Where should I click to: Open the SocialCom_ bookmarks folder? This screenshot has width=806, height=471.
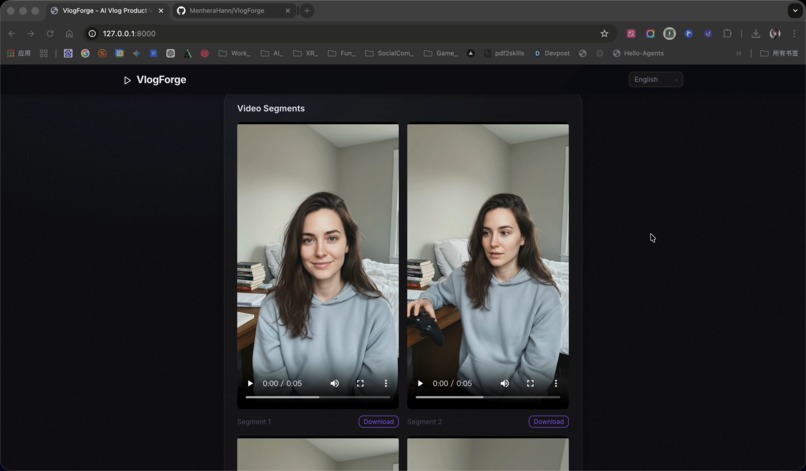coord(389,53)
